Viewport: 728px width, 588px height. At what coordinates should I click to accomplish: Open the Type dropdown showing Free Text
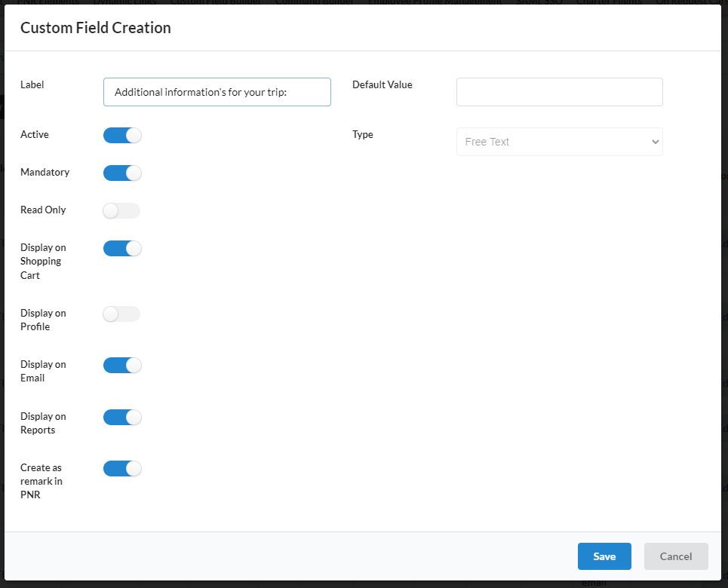(x=560, y=142)
